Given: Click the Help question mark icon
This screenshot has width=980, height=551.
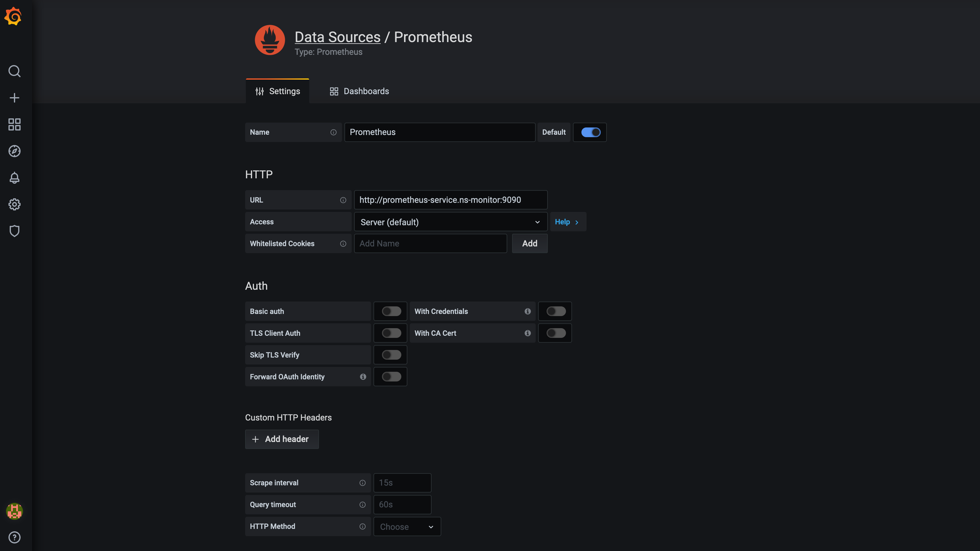Looking at the screenshot, I should (15, 537).
